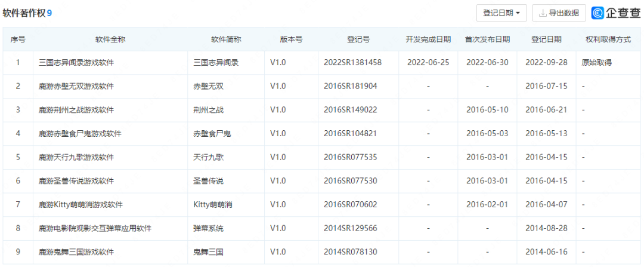Screen dimensions: 644x267
Task: Click first release date 2022-06-30
Action: click(488, 63)
